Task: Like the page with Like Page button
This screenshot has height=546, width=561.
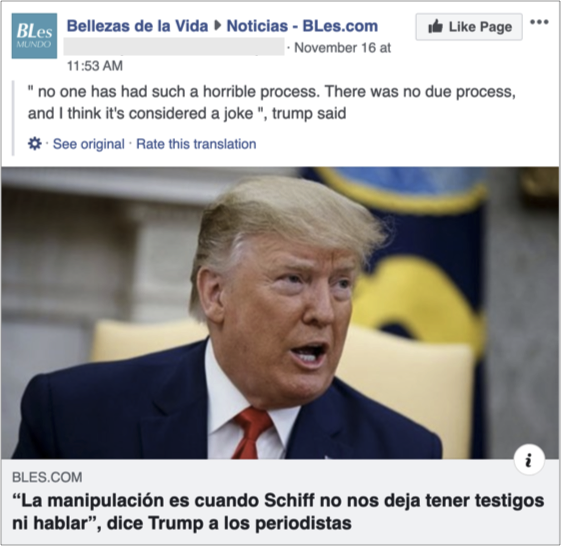Action: pyautogui.click(x=469, y=26)
